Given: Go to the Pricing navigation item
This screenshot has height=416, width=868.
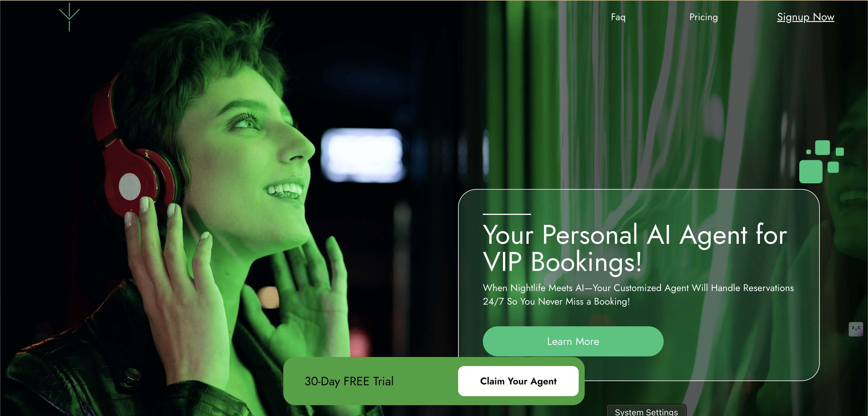Looking at the screenshot, I should (x=703, y=17).
